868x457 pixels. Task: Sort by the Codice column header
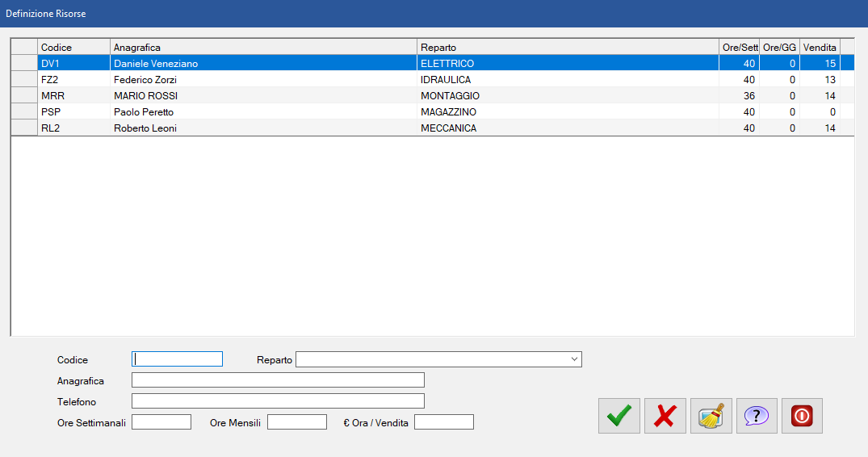pyautogui.click(x=73, y=47)
